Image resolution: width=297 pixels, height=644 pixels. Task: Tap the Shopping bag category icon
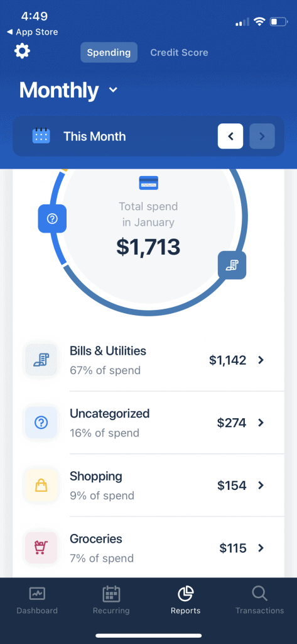point(41,486)
